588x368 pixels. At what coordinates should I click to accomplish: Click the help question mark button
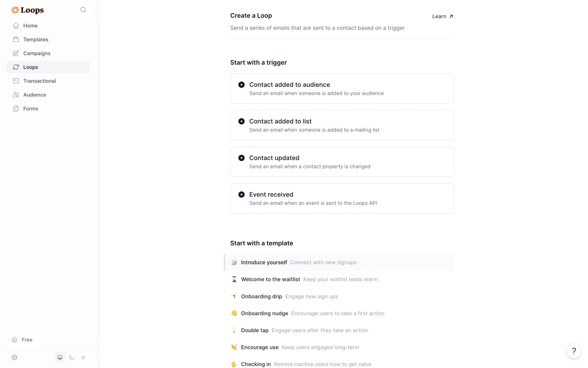(x=574, y=351)
